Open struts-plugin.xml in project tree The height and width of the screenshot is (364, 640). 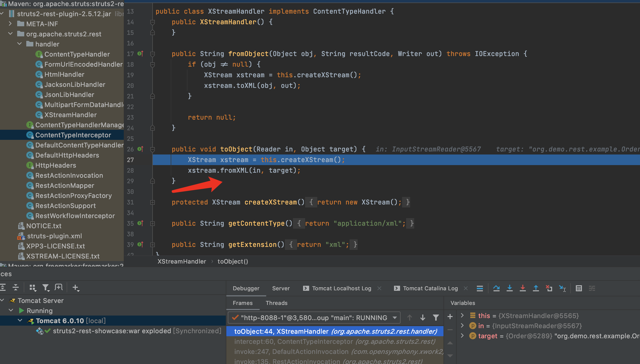click(55, 236)
